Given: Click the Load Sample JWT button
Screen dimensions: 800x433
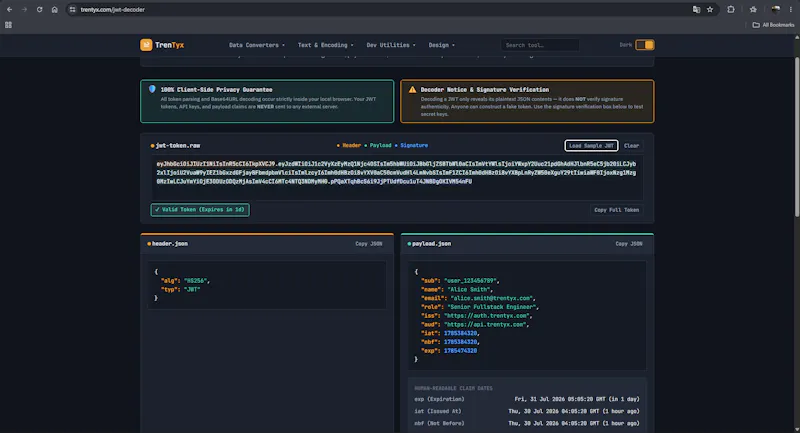Looking at the screenshot, I should click(591, 145).
